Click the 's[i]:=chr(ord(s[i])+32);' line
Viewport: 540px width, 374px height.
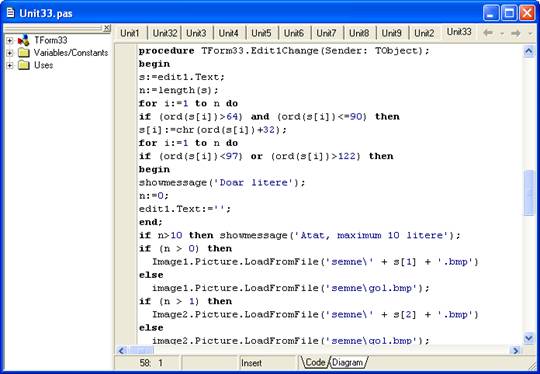click(x=213, y=130)
